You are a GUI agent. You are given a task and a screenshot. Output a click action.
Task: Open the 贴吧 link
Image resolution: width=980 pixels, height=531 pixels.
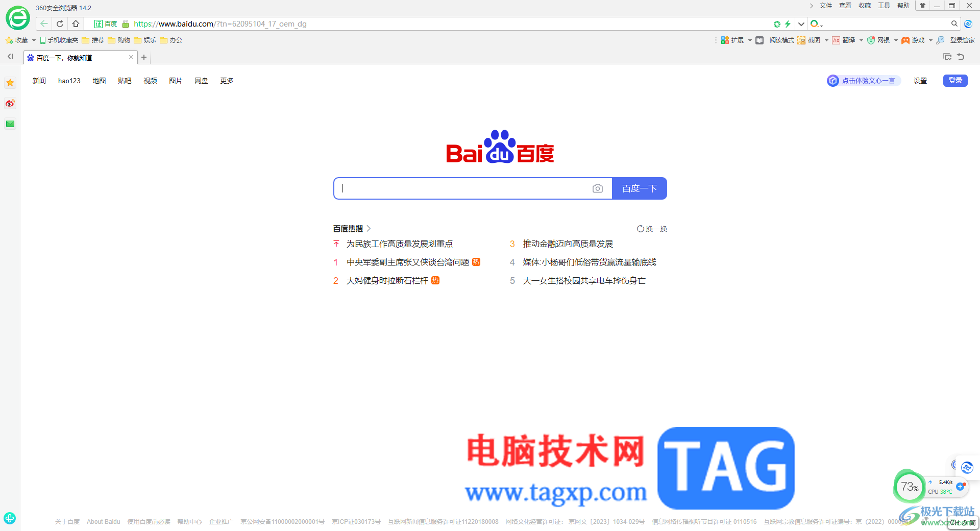125,81
